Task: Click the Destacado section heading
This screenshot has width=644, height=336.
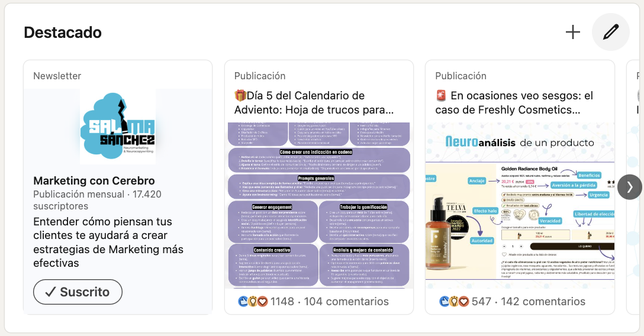Action: pyautogui.click(x=63, y=33)
